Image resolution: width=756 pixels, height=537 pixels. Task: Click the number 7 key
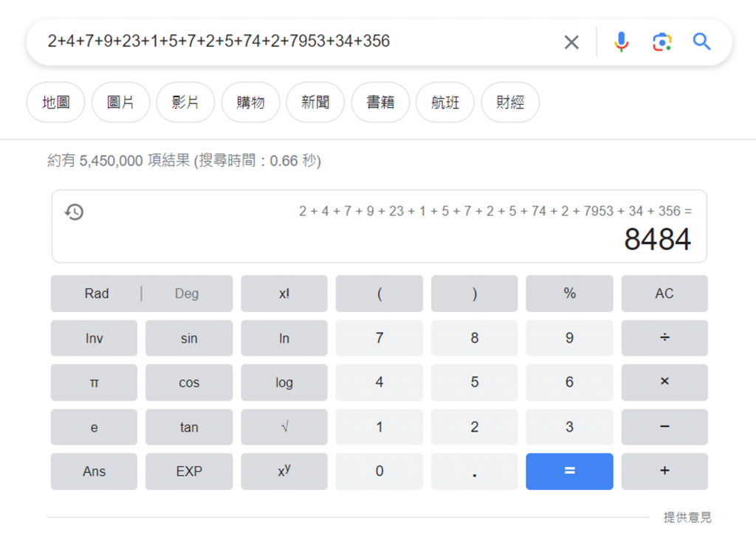pos(379,338)
